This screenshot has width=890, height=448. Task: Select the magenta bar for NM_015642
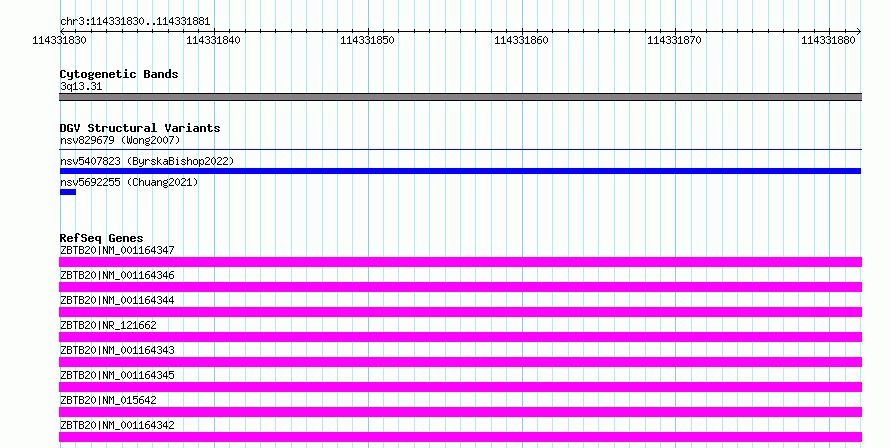(460, 412)
